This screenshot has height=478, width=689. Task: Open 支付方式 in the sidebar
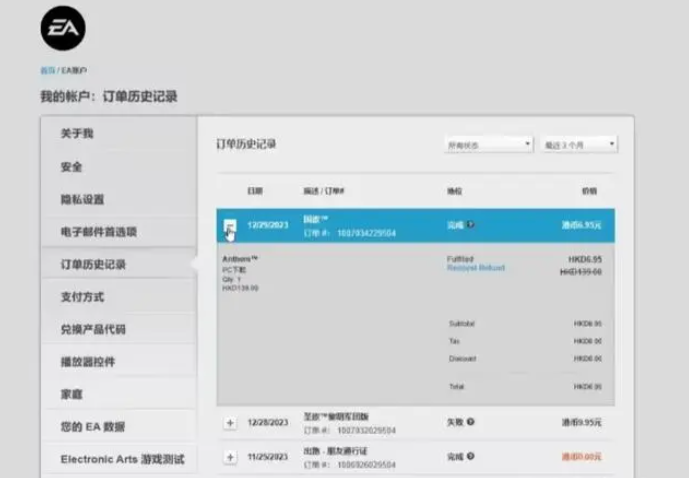click(83, 297)
